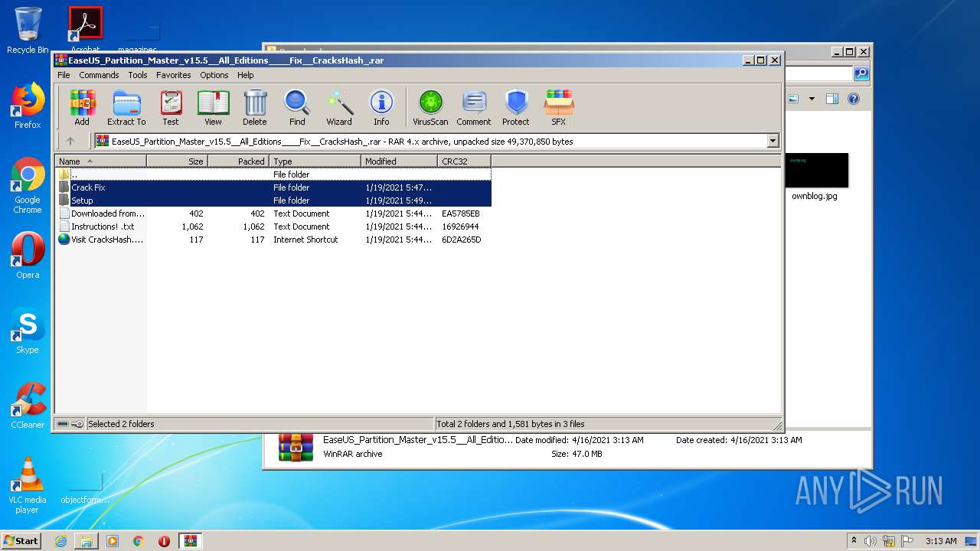Show hidden system tray icons arrow
This screenshot has width=980, height=551.
coord(854,541)
